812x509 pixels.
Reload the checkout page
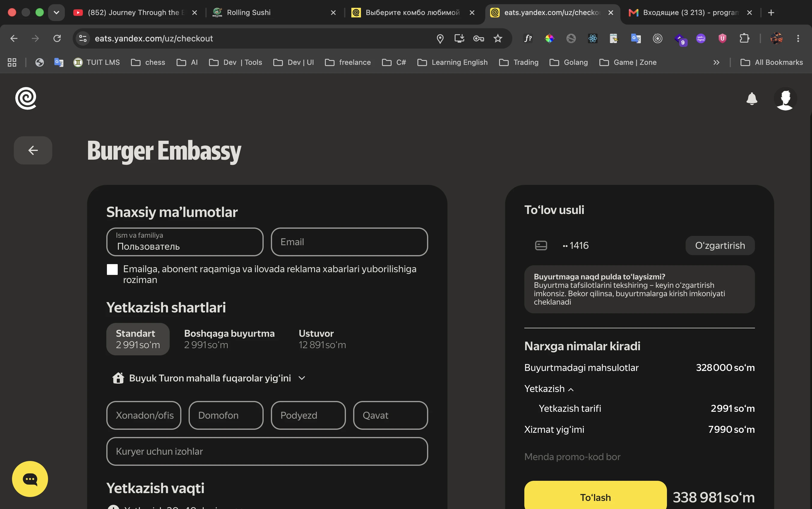coord(57,38)
